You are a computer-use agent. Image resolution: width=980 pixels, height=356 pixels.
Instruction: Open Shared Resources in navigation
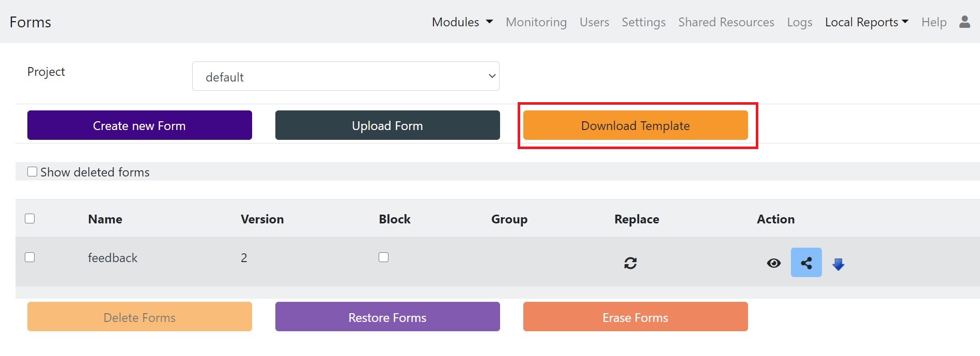[726, 22]
